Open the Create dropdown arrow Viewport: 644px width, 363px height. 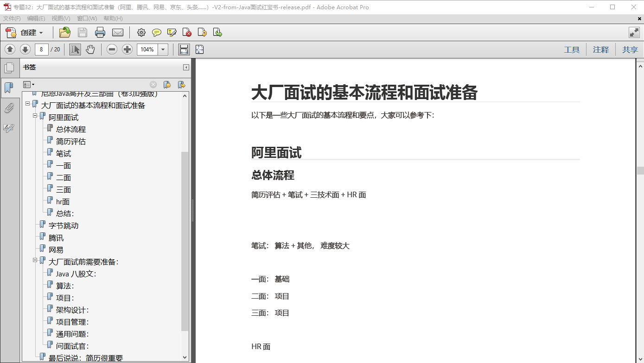coord(41,33)
